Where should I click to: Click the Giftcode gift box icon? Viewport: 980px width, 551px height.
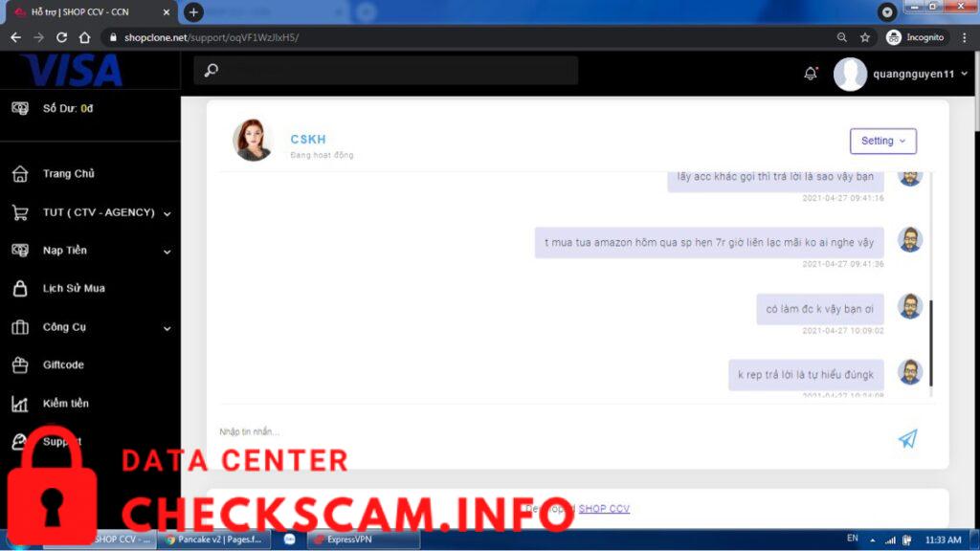tap(20, 364)
